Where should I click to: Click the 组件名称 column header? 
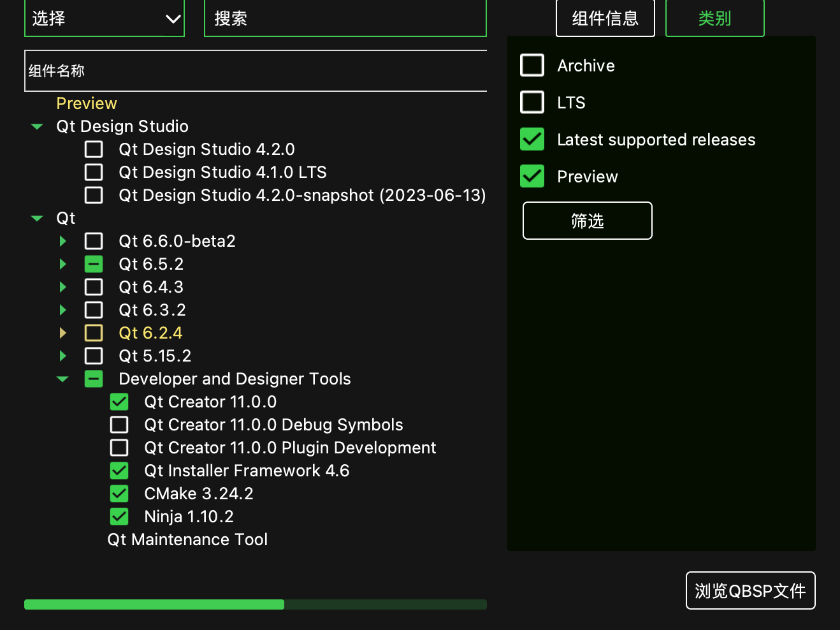256,71
